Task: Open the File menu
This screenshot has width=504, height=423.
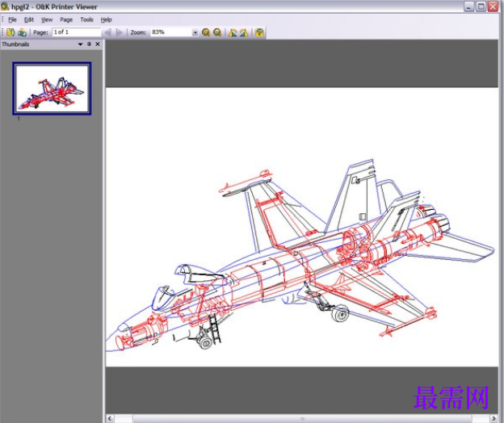Action: click(x=12, y=20)
